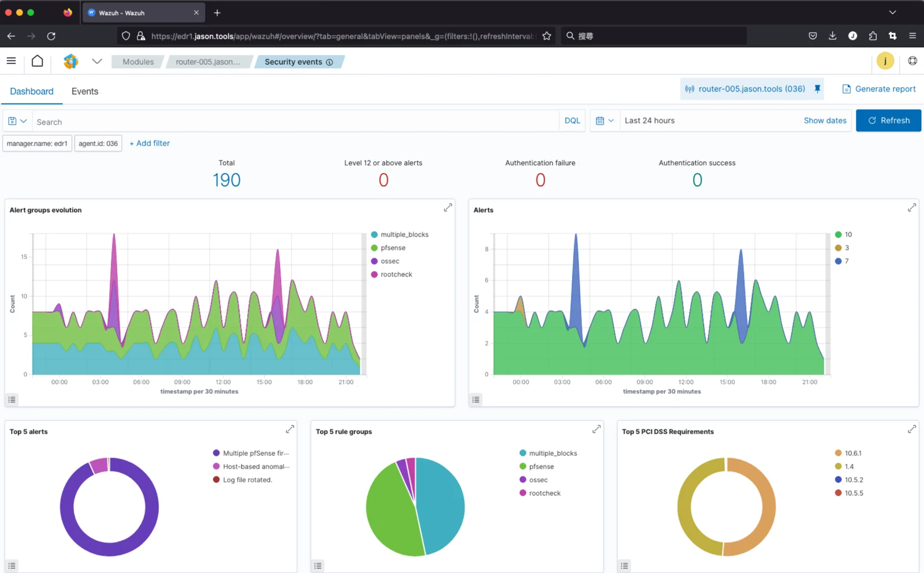Image resolution: width=924 pixels, height=573 pixels.
Task: Show Security events info icon
Action: [329, 62]
